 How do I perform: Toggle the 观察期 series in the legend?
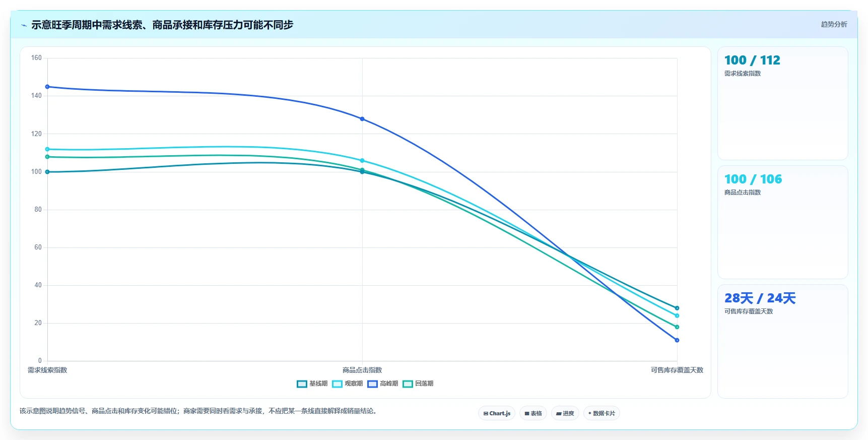(348, 384)
